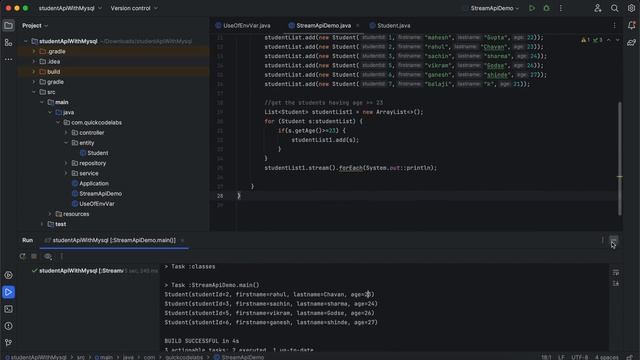
Task: Open the Services tool window icon
Action: point(8,275)
